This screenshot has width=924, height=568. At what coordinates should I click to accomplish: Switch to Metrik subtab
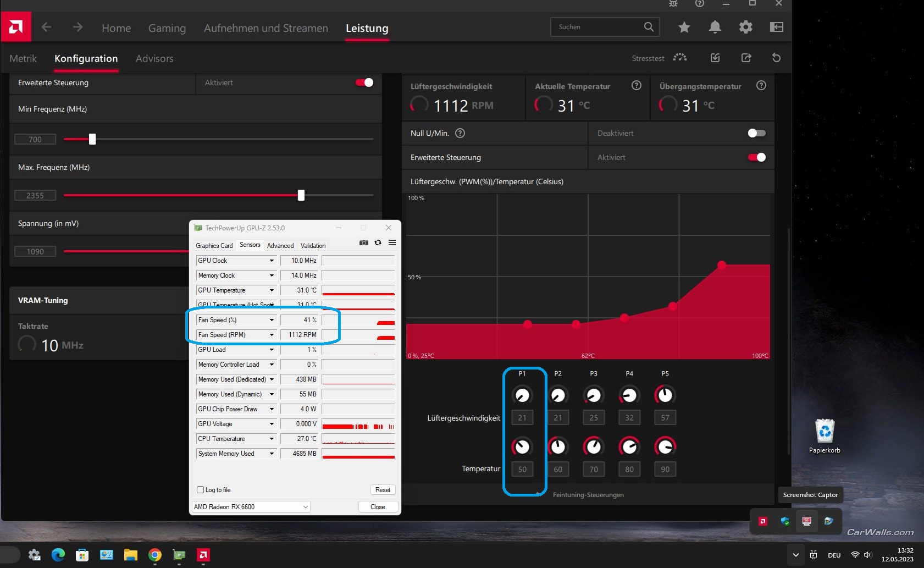click(x=23, y=58)
